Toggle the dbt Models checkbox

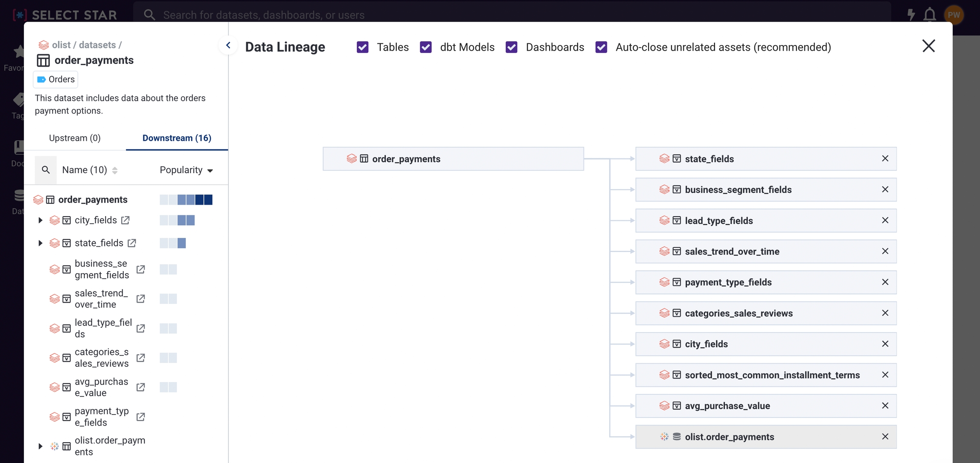point(426,47)
